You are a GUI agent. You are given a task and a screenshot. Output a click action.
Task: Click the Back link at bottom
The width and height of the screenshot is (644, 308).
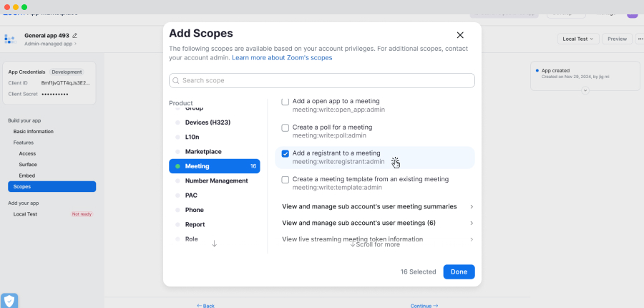click(205, 306)
